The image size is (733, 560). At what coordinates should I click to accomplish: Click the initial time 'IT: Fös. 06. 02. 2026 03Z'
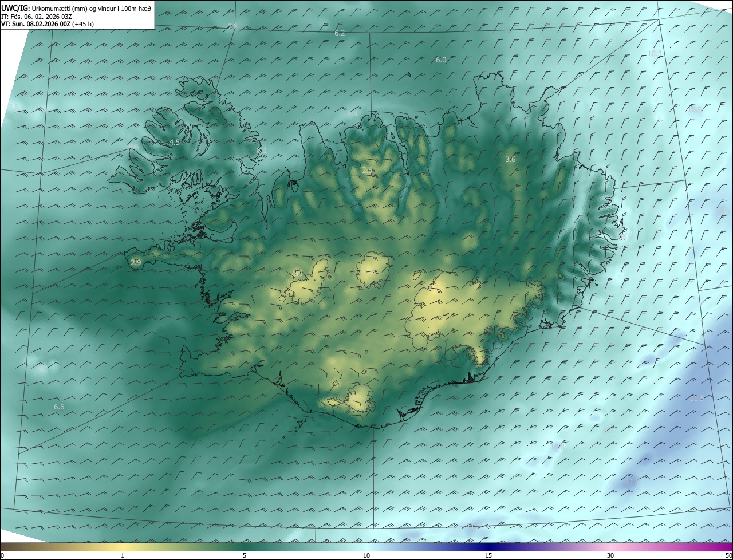click(37, 16)
